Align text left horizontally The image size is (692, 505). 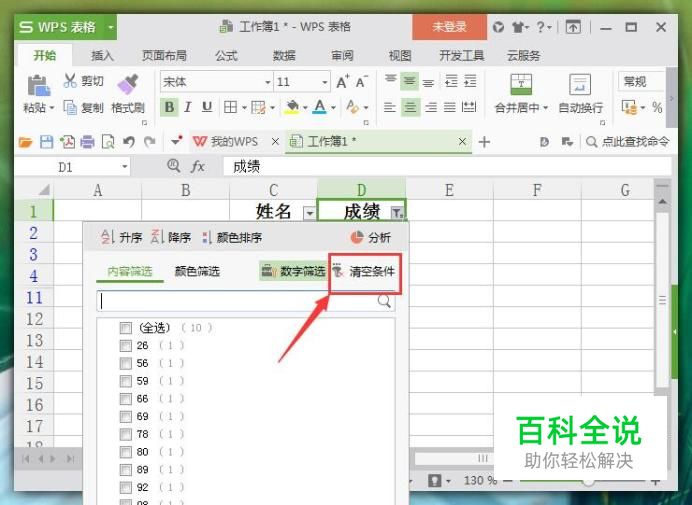(390, 107)
